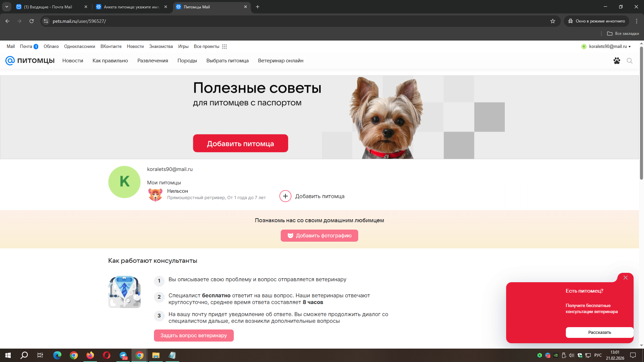Open Telegram from the taskbar
The width and height of the screenshot is (644, 362).
point(123,355)
